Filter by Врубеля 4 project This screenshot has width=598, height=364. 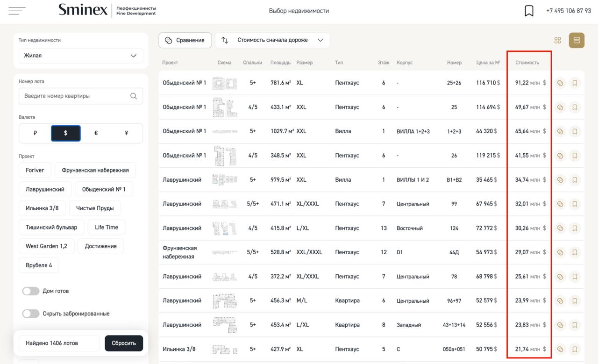point(39,265)
